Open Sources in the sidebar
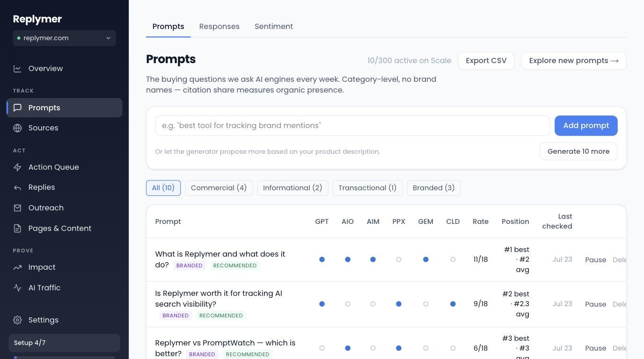The height and width of the screenshot is (359, 644). pyautogui.click(x=64, y=128)
